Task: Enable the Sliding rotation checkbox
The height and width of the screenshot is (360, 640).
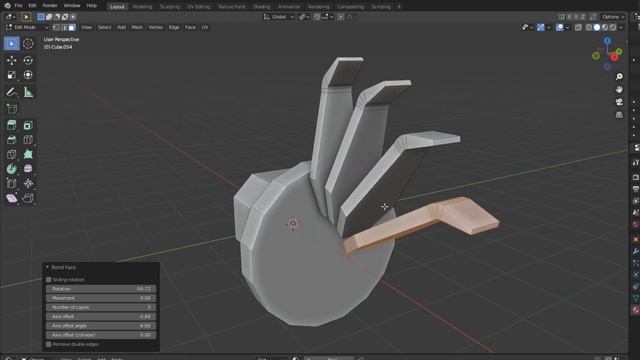Action: (x=49, y=280)
